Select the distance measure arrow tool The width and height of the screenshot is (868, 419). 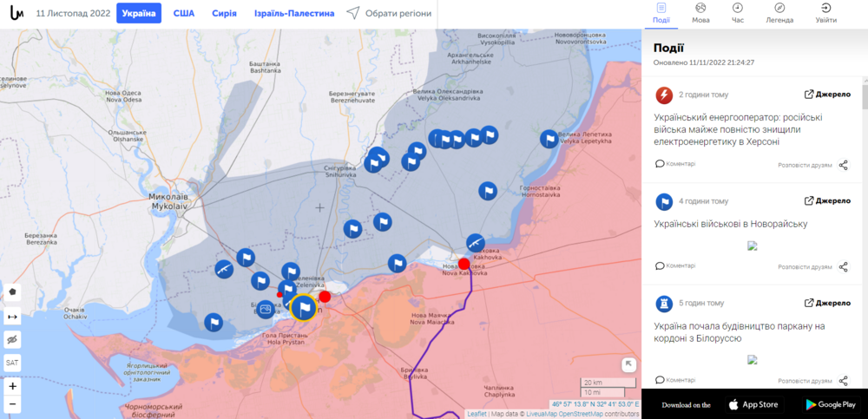pos(12,316)
